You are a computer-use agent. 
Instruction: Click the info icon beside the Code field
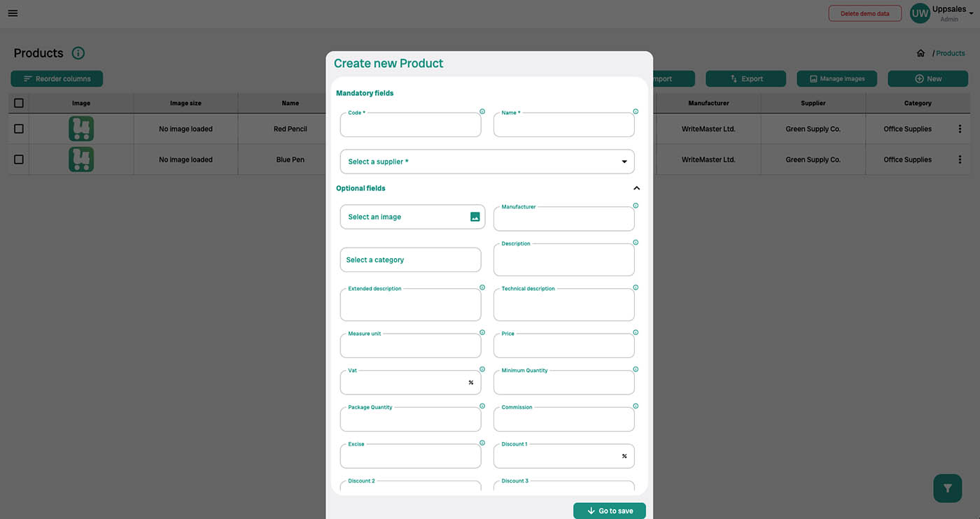click(483, 110)
